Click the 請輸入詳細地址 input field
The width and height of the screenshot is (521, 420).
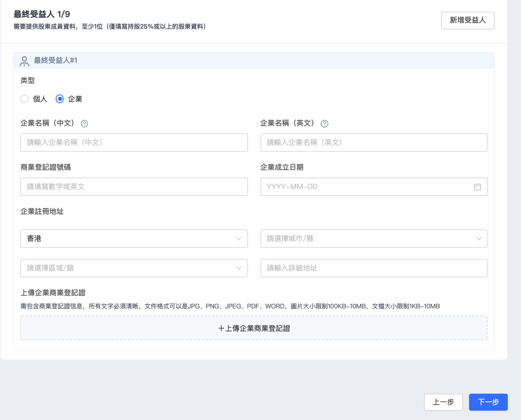click(x=374, y=268)
